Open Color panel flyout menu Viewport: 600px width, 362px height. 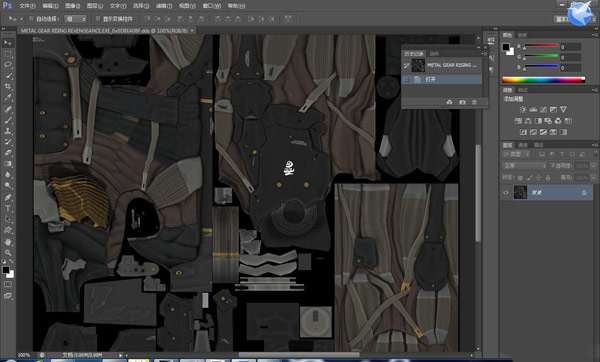[x=594, y=35]
